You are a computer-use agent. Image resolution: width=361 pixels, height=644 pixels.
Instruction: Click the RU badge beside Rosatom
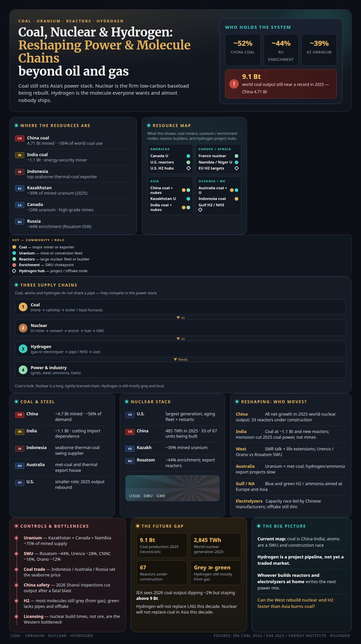click(130, 461)
